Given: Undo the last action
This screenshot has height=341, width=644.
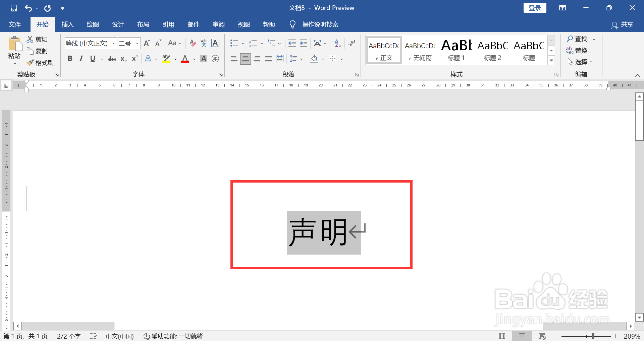Looking at the screenshot, I should tap(29, 8).
